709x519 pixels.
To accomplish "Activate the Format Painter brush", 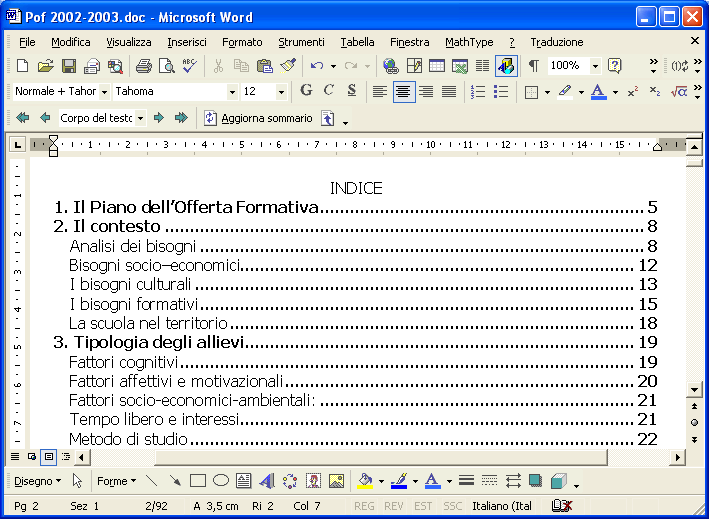I will point(288,66).
